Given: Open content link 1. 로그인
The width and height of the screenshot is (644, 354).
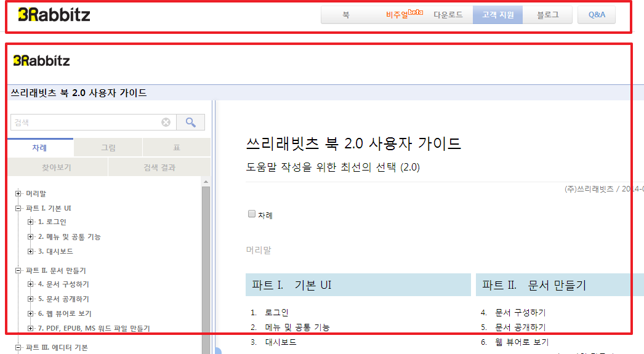Looking at the screenshot, I should click(x=276, y=313).
